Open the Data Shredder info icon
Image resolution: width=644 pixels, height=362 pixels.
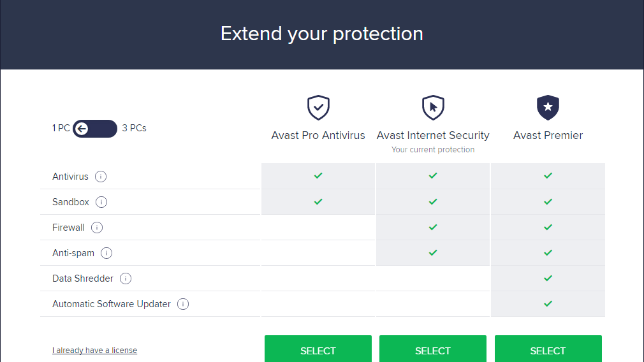[x=126, y=279]
